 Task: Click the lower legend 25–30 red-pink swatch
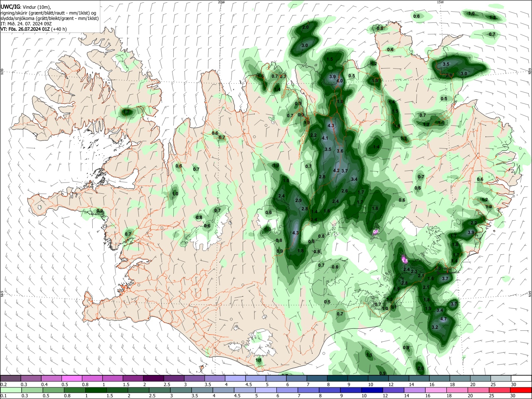pos(500,390)
